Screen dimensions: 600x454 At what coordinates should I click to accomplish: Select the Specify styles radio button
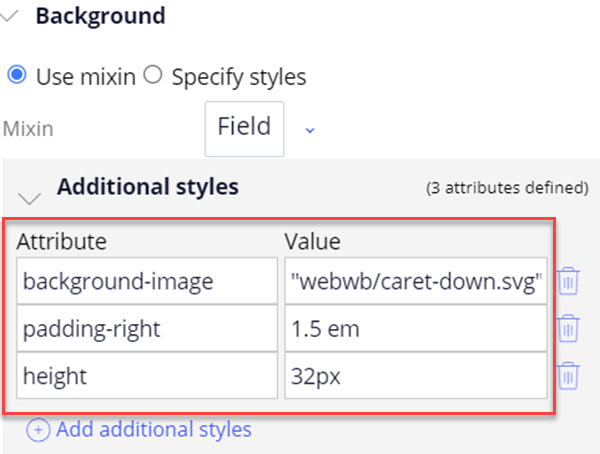click(x=153, y=75)
